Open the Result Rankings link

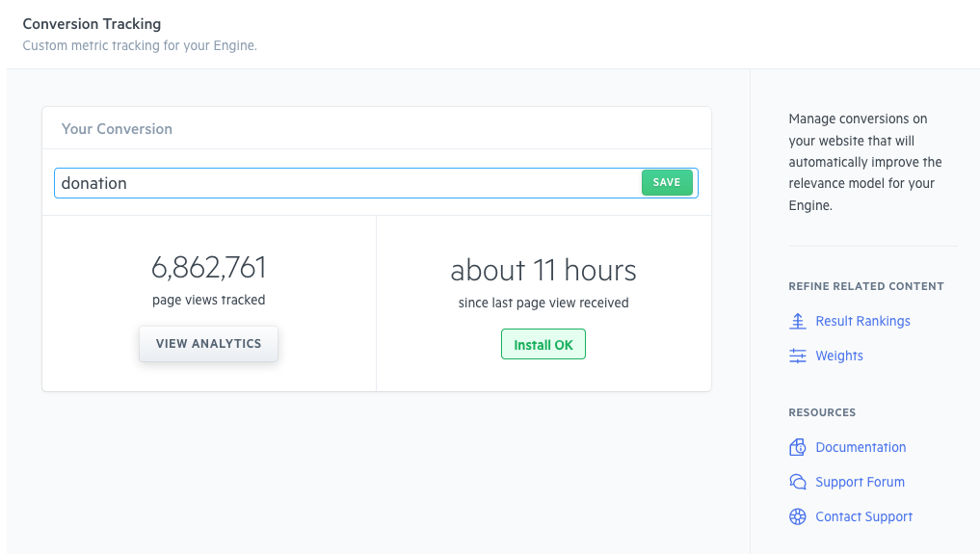point(862,321)
